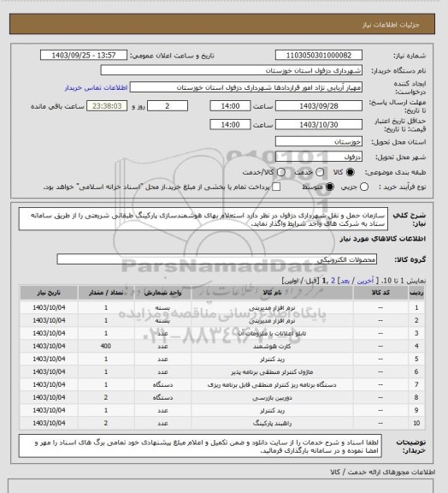The width and height of the screenshot is (448, 493).
Task: Click the need number field 1103050301000082
Action: [x=319, y=55]
